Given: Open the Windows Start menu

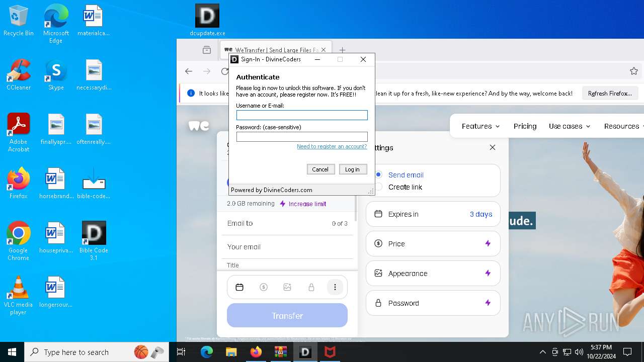Looking at the screenshot, I should coord(12,352).
